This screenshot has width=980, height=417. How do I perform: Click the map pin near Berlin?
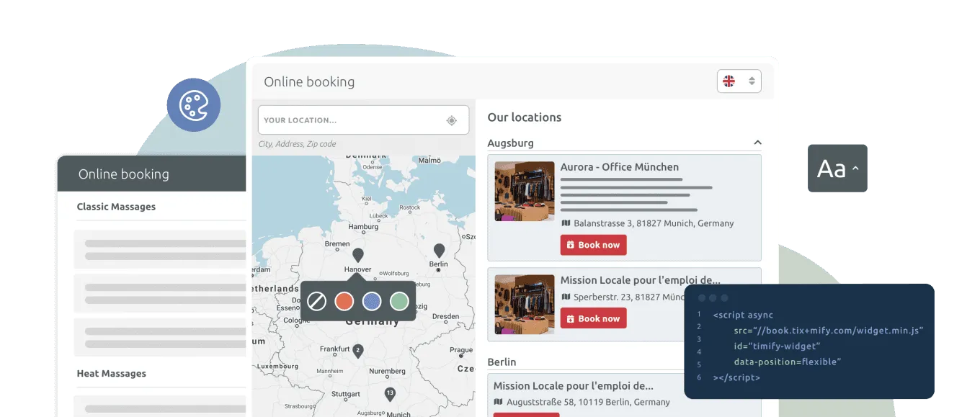click(439, 250)
